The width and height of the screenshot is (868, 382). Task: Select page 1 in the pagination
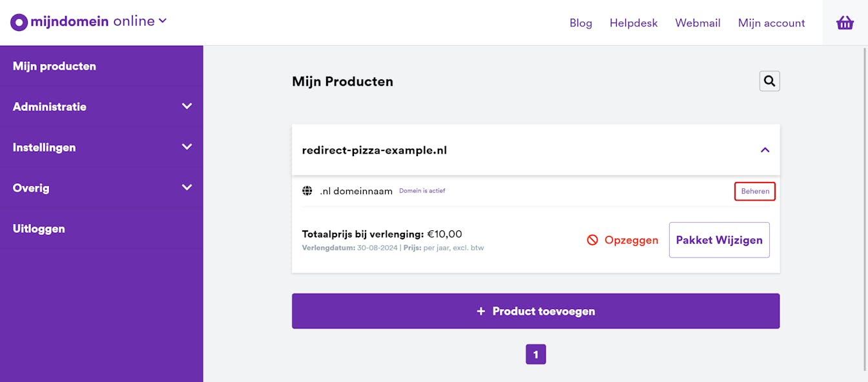(536, 354)
